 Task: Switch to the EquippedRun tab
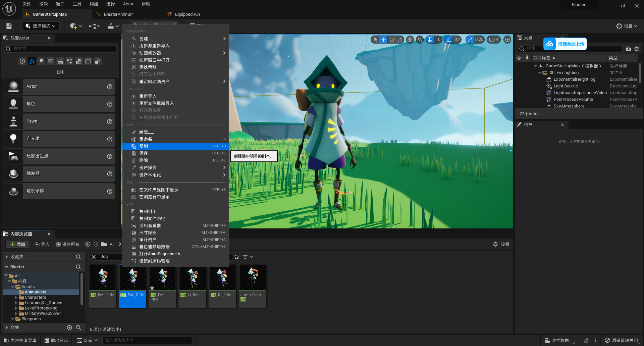pos(187,14)
